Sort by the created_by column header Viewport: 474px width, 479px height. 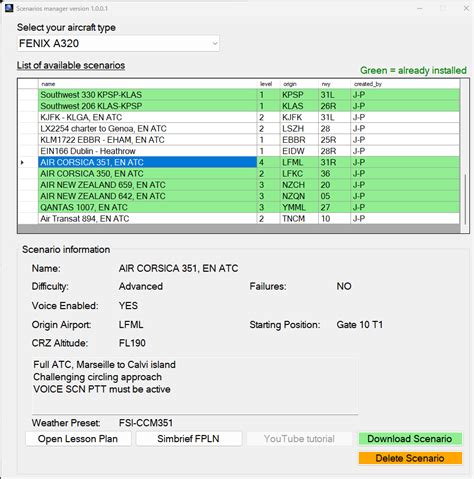point(405,84)
